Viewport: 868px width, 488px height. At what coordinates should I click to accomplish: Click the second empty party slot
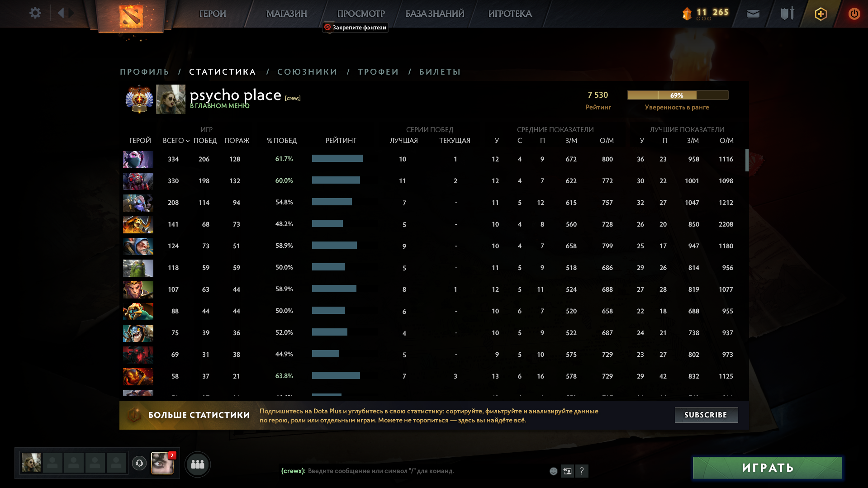[x=74, y=463]
